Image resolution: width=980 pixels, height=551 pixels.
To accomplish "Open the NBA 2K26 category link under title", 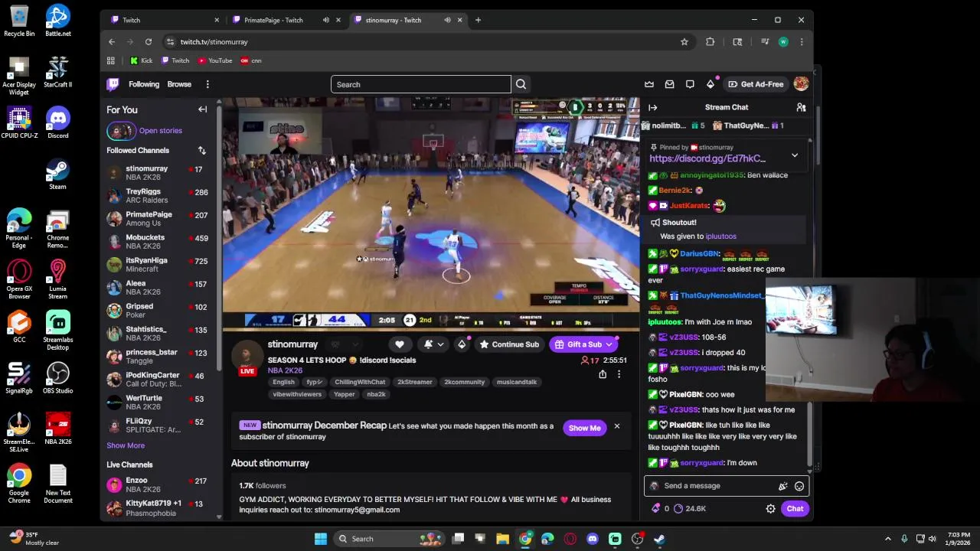I will pos(285,370).
